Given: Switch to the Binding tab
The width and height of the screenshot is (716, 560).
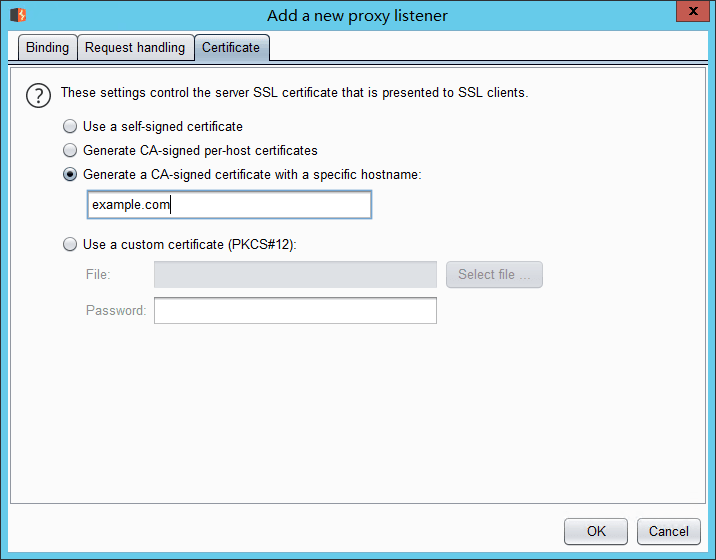Looking at the screenshot, I should [47, 48].
